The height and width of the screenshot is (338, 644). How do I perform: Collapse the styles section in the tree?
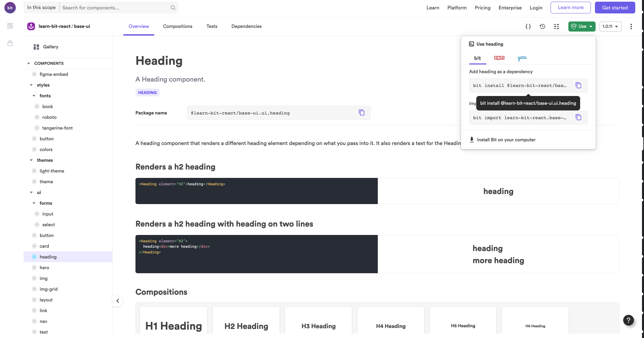(31, 85)
